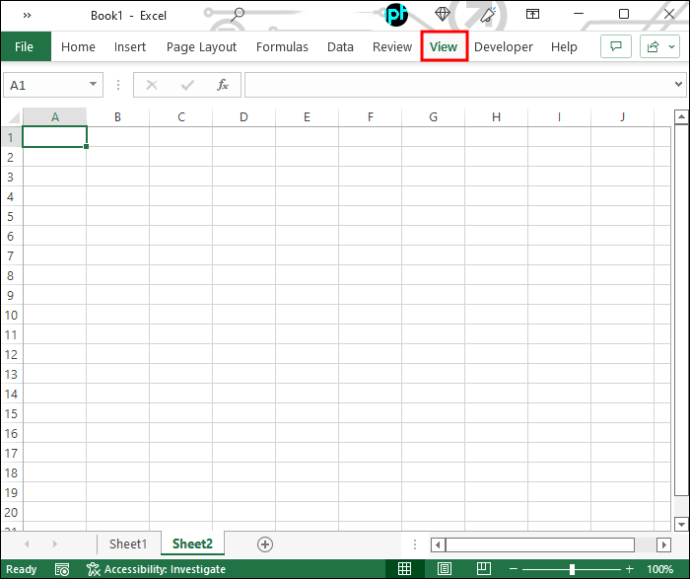Viewport: 690px width, 579px height.
Task: Expand the formula bar chevron
Action: [678, 84]
